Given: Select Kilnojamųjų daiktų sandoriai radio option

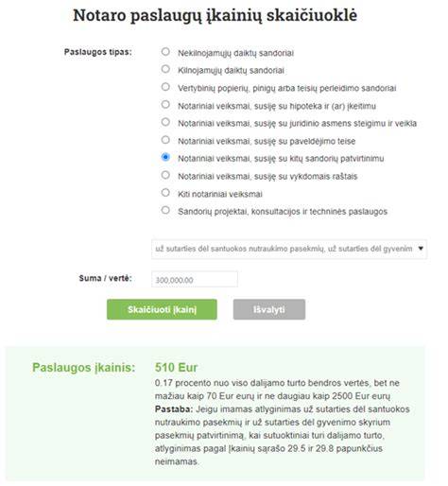Looking at the screenshot, I should pos(165,69).
